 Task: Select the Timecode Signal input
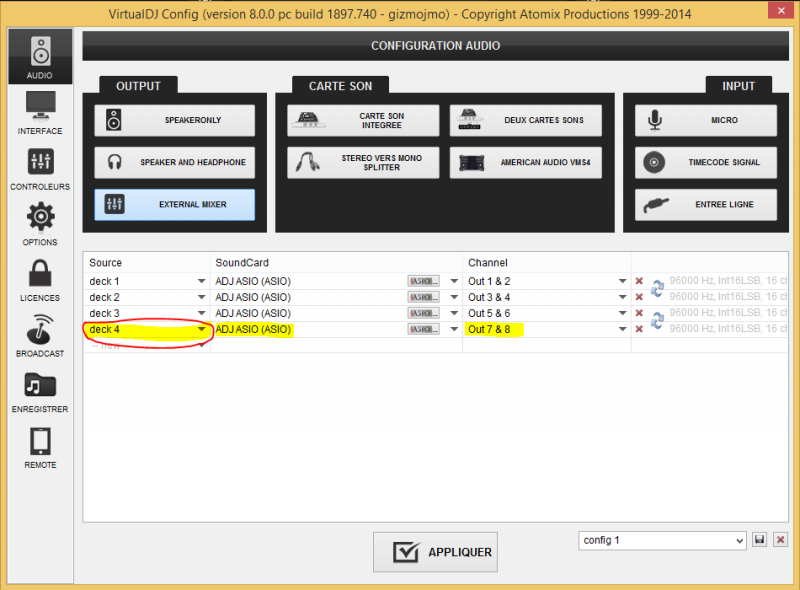pos(706,162)
